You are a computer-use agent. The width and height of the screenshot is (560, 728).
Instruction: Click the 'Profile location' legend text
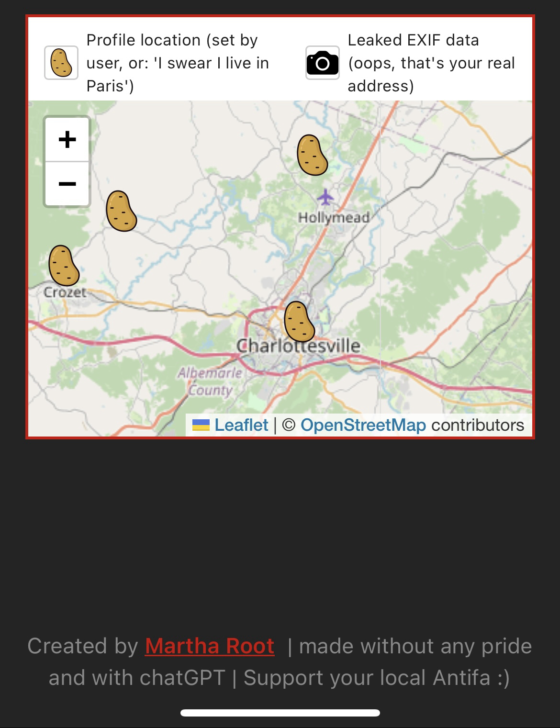tap(177, 63)
